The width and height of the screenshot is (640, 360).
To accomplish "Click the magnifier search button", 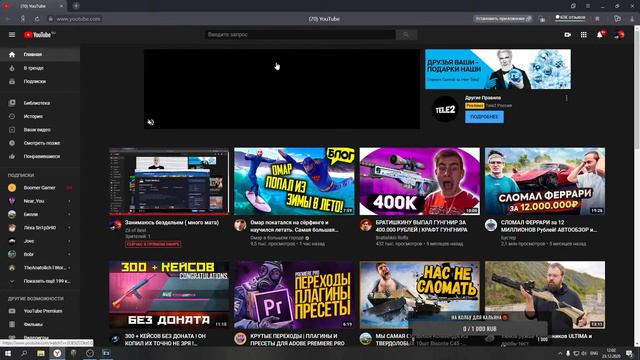I will point(406,35).
